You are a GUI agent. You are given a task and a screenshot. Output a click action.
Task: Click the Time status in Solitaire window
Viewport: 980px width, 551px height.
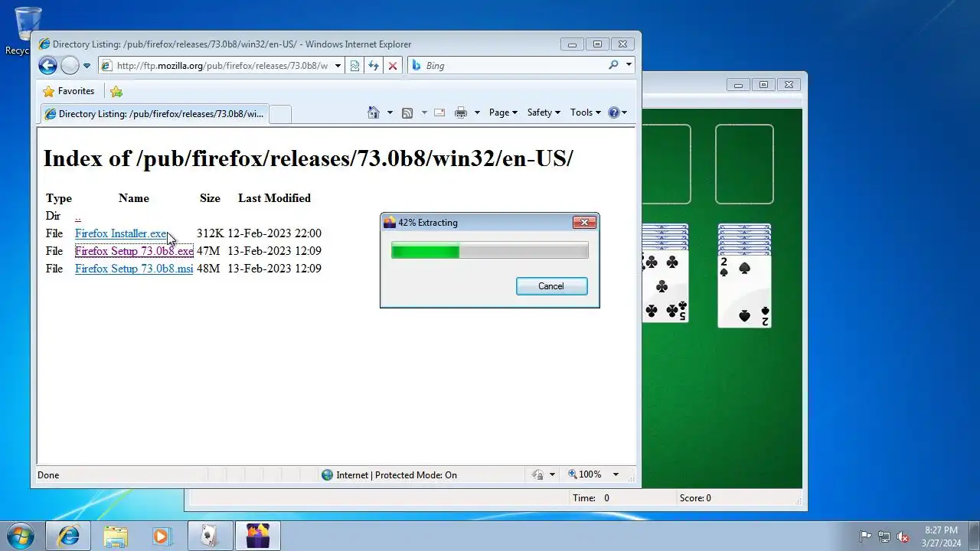pyautogui.click(x=591, y=498)
